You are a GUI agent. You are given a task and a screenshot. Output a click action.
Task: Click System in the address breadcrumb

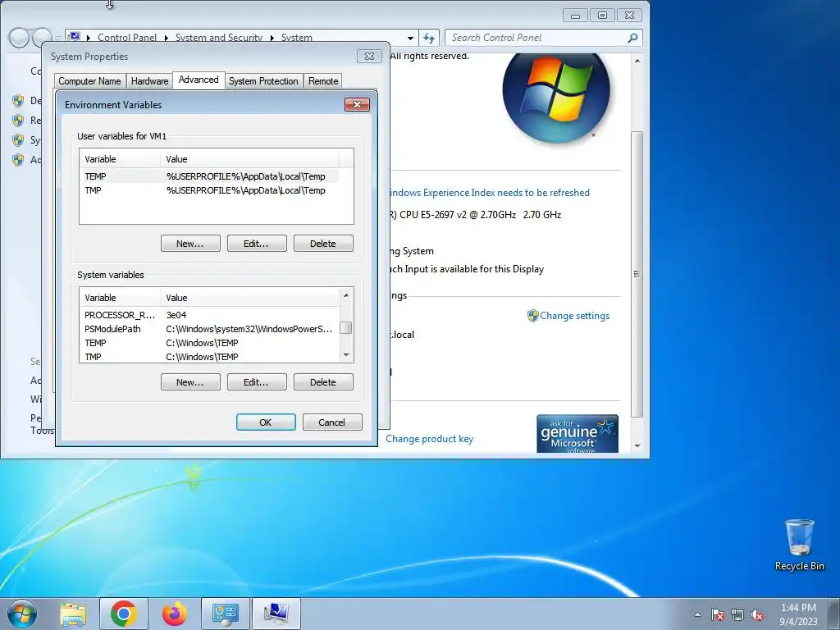(297, 38)
